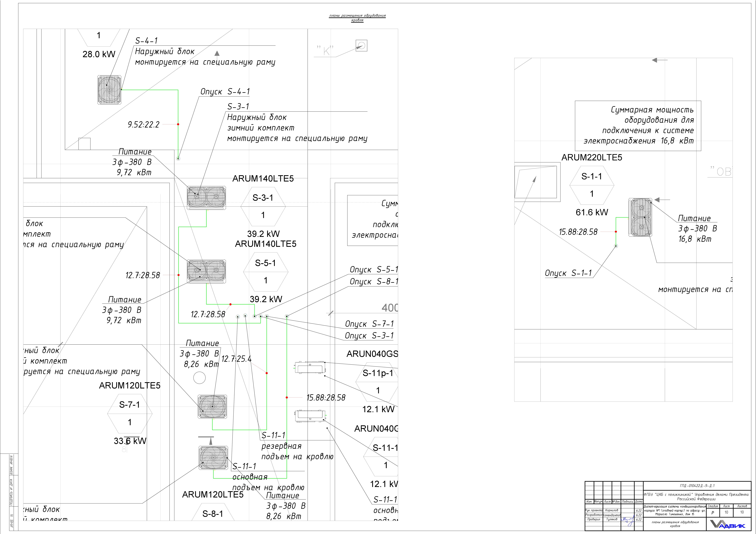The height and width of the screenshot is (534, 756).
Task: Click the single-fan outdoor unit beside 28.0 kW
Action: point(109,90)
